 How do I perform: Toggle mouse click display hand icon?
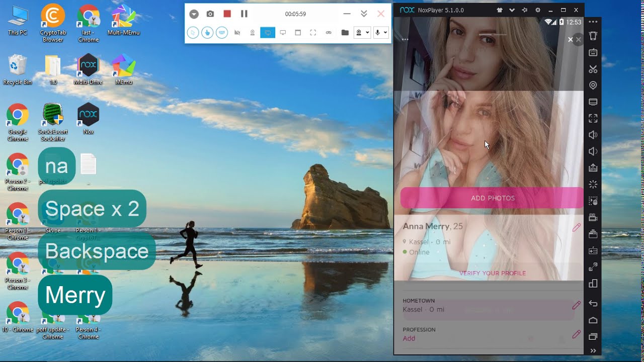point(207,33)
